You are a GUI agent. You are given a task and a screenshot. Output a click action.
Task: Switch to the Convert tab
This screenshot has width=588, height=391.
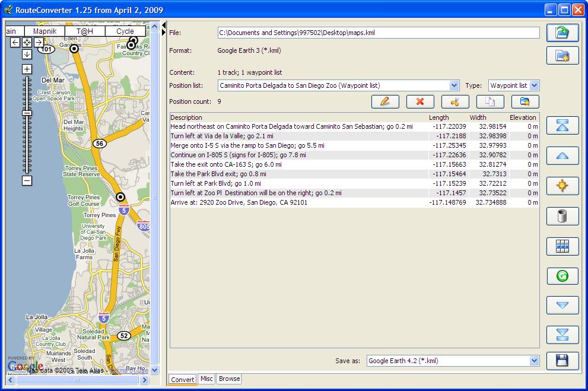click(x=183, y=379)
